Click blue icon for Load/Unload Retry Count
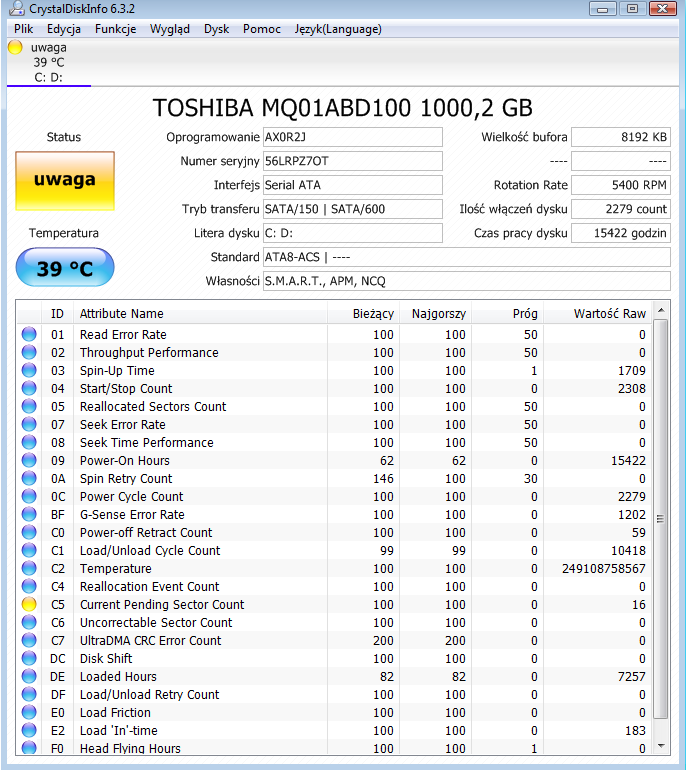Viewport: 686px width, 770px height. click(x=29, y=694)
